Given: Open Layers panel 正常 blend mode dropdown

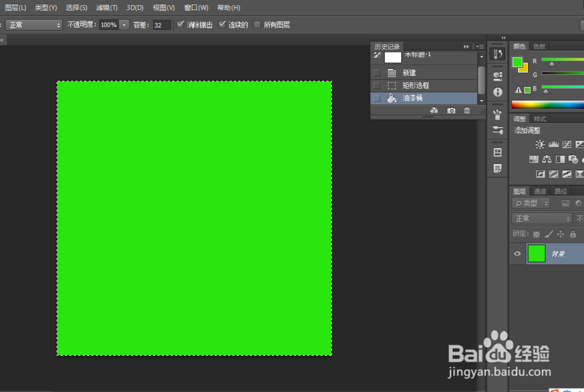Looking at the screenshot, I should [542, 218].
